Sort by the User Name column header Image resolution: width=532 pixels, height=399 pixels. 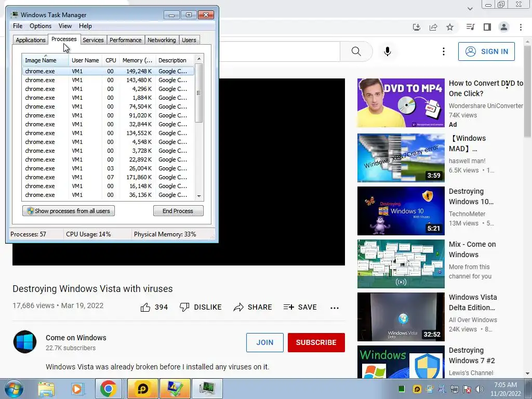86,60
